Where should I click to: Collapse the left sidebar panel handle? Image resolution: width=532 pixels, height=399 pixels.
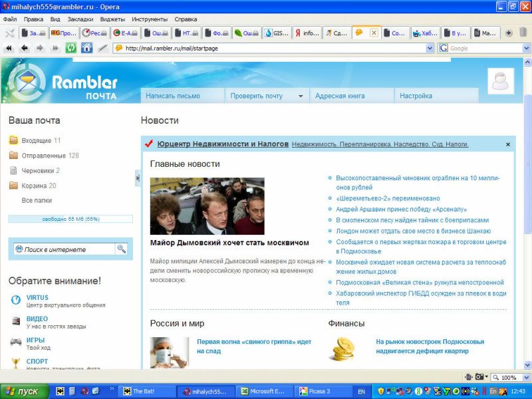click(138, 178)
